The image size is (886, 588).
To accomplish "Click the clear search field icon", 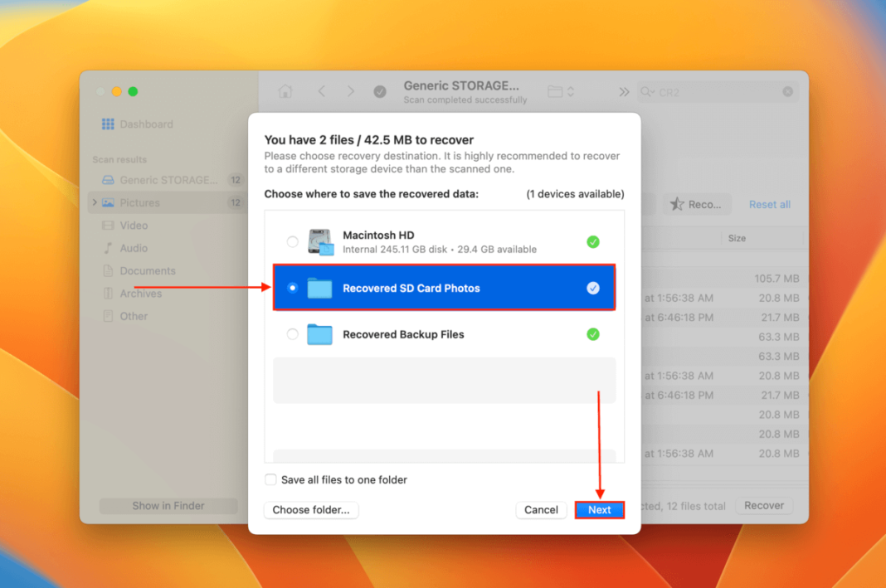I will (787, 92).
